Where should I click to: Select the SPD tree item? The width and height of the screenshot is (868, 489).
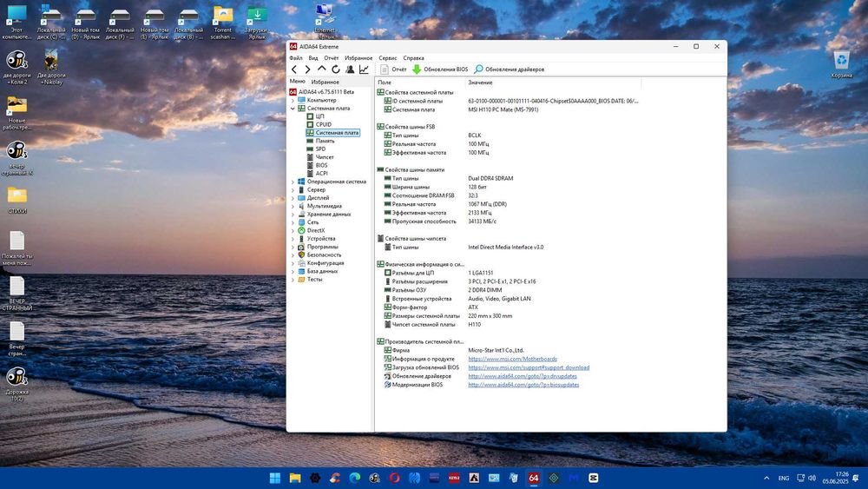point(320,149)
